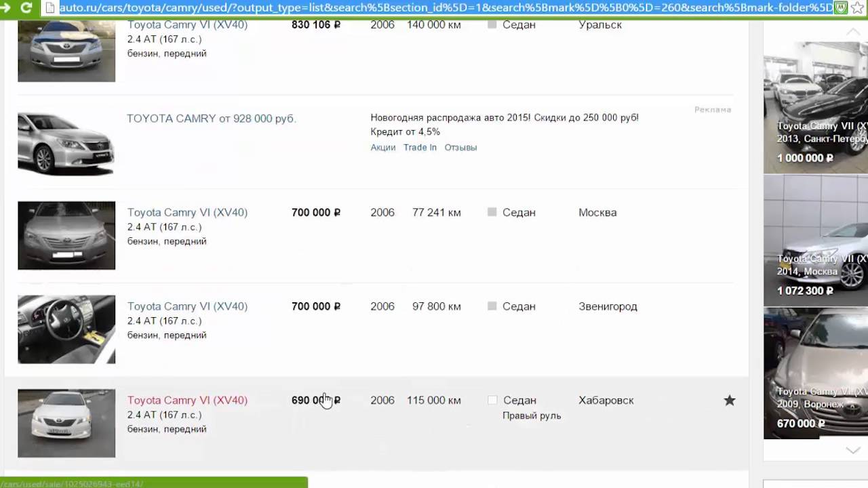Bookmark page with star in address bar
The image size is (868, 488).
[859, 7]
